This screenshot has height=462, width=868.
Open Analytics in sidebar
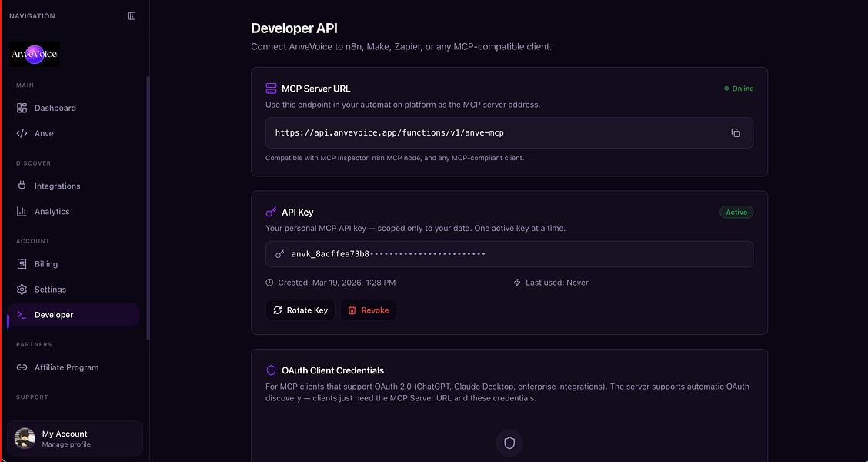tap(73, 212)
